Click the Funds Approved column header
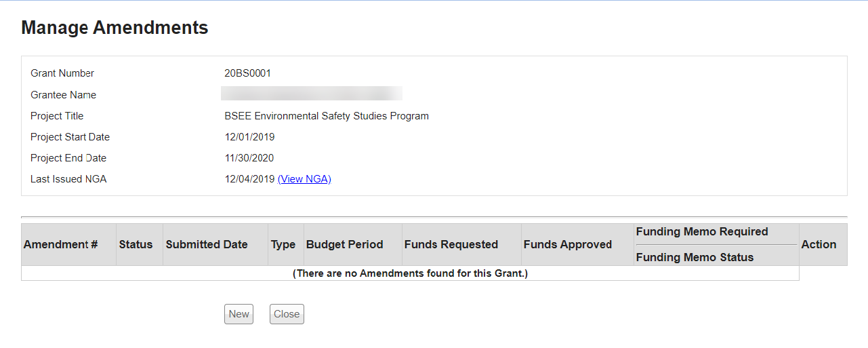The height and width of the screenshot is (348, 868). click(x=568, y=244)
